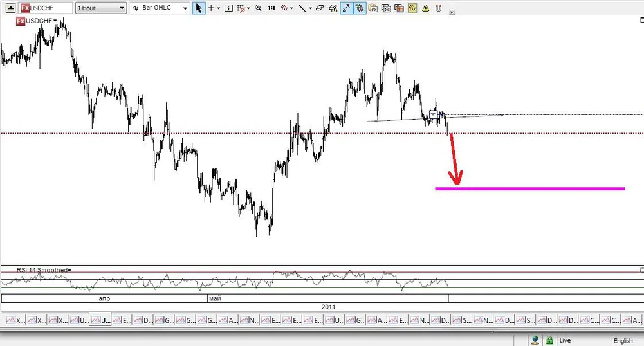Screen dimensions: 644x346
Task: Maximize the price chart pane square
Action: [x=642, y=20]
